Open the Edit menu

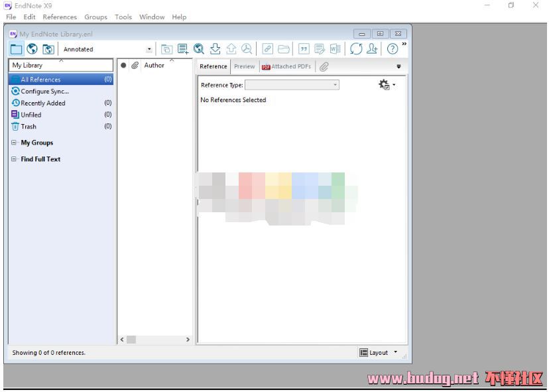tap(29, 17)
